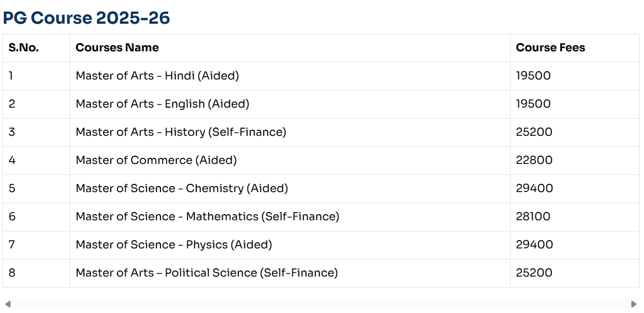The height and width of the screenshot is (313, 644).
Task: Click the 28100 fee for Mathematics
Action: (x=533, y=217)
